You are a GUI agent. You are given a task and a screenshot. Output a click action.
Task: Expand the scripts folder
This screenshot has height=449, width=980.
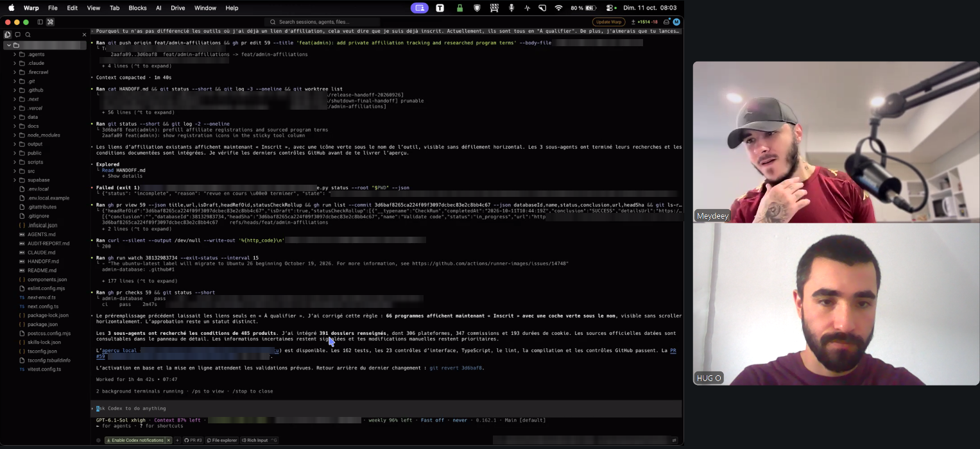(15, 162)
